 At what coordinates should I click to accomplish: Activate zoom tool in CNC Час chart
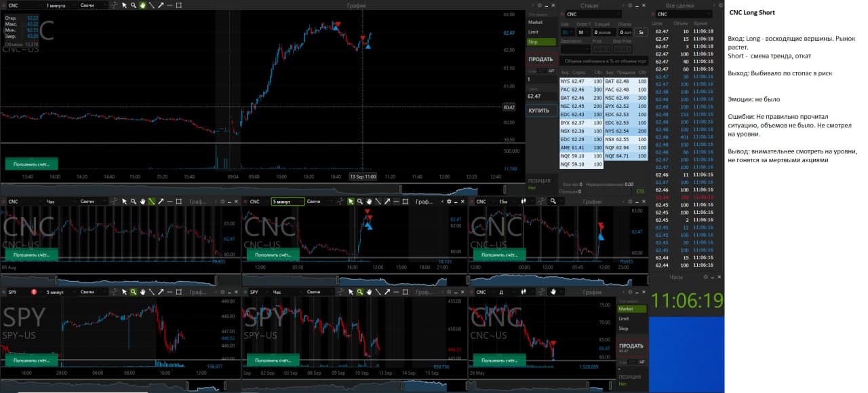tap(134, 201)
